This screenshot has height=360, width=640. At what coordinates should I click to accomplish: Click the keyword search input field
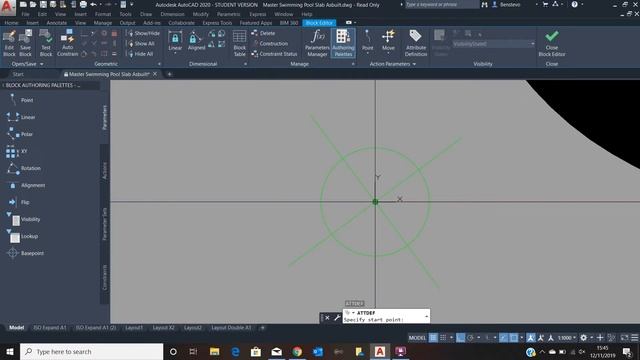(442, 4)
